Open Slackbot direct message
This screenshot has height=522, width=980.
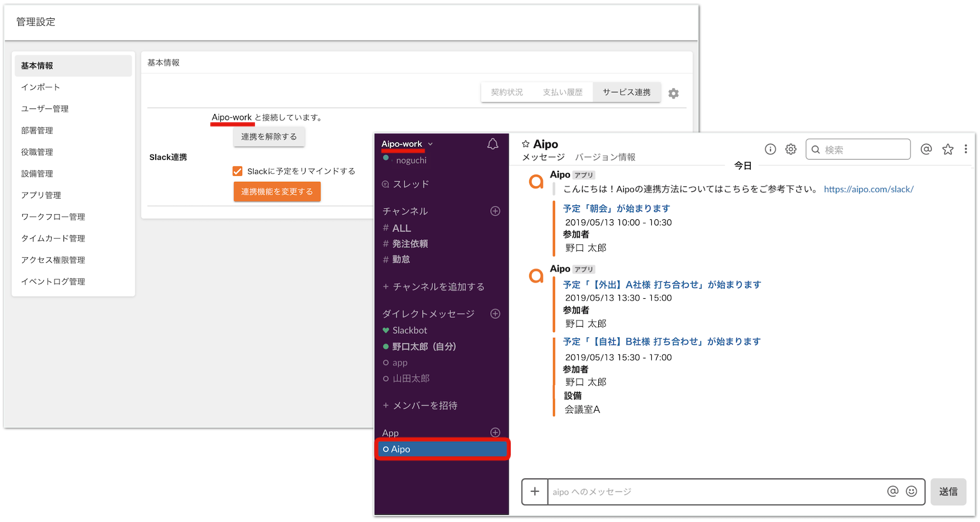405,331
